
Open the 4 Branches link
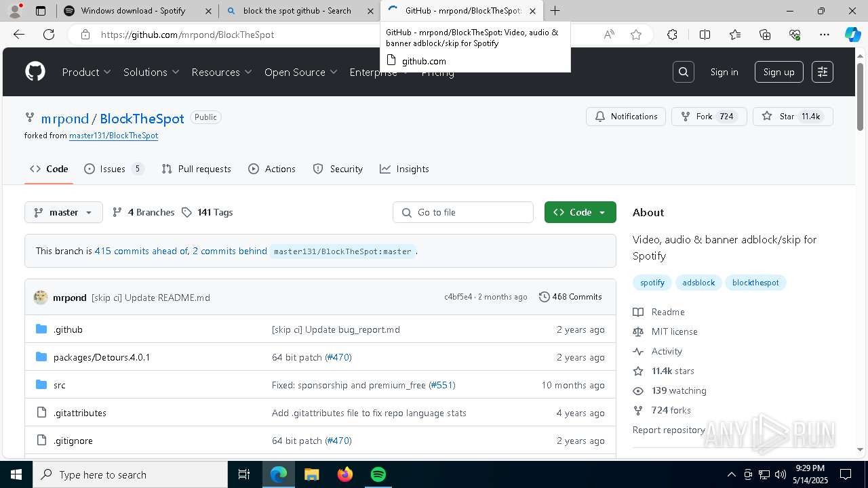pos(143,212)
